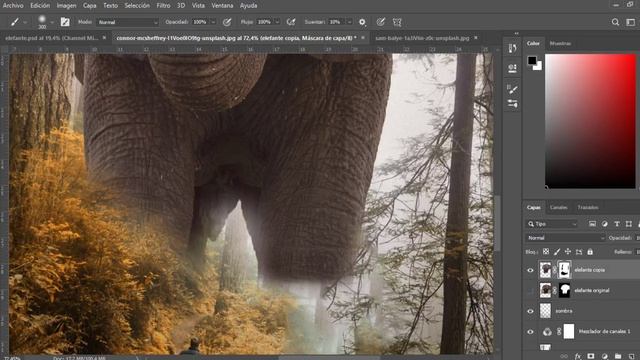Expand the Opacidad slider arrow in options bar
Image resolution: width=640 pixels, height=360 pixels.
(x=213, y=22)
